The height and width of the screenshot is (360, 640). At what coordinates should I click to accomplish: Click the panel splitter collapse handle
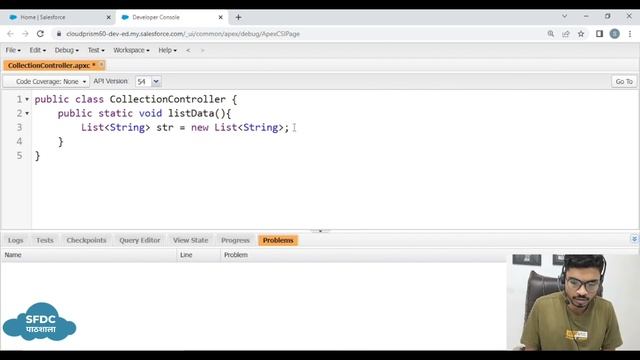tap(320, 231)
